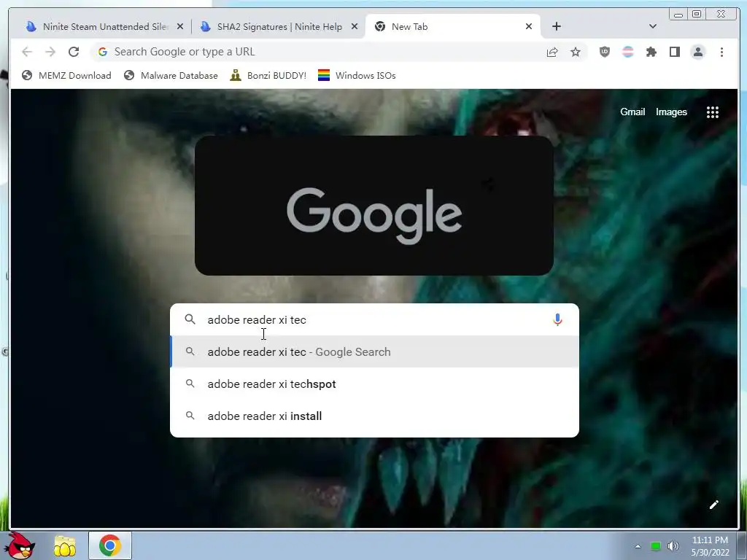747x560 pixels.
Task: Select the New Tab tab
Action: (452, 27)
